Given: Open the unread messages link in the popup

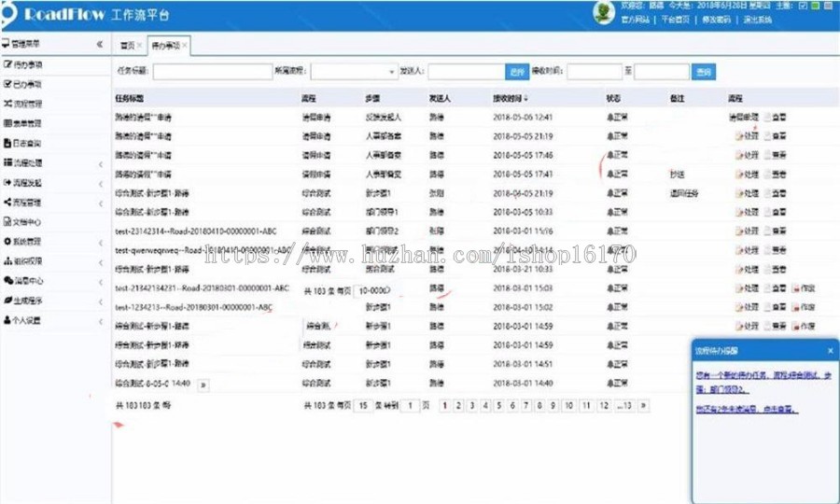Looking at the screenshot, I should pyautogui.click(x=747, y=410).
